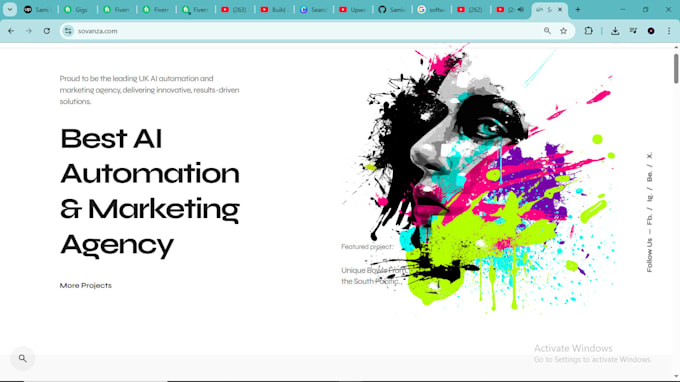Go forward to the next page
The image size is (680, 382).
pos(29,31)
